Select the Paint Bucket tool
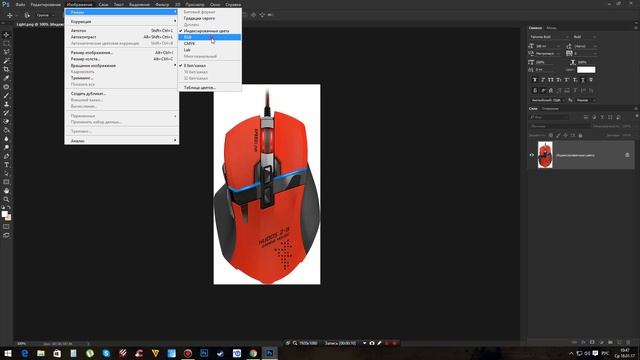This screenshot has height=360, width=640. click(6, 130)
